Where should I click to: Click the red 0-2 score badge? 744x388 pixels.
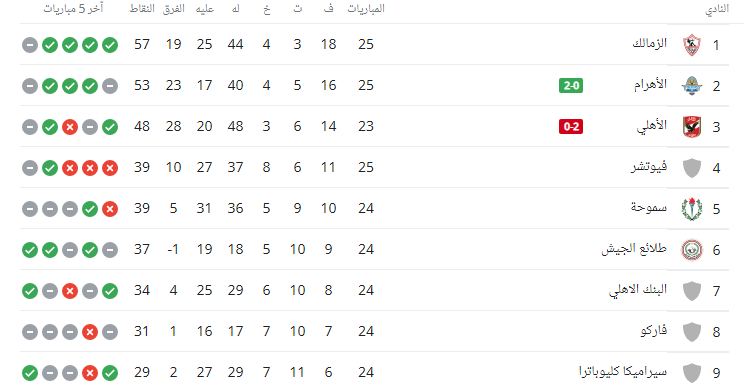coord(571,127)
